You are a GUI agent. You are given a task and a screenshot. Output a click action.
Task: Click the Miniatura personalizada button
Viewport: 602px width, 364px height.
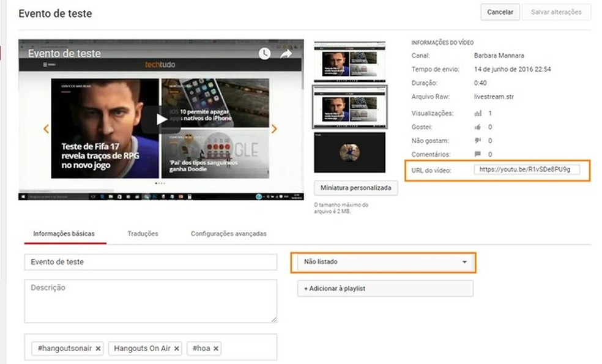point(355,188)
